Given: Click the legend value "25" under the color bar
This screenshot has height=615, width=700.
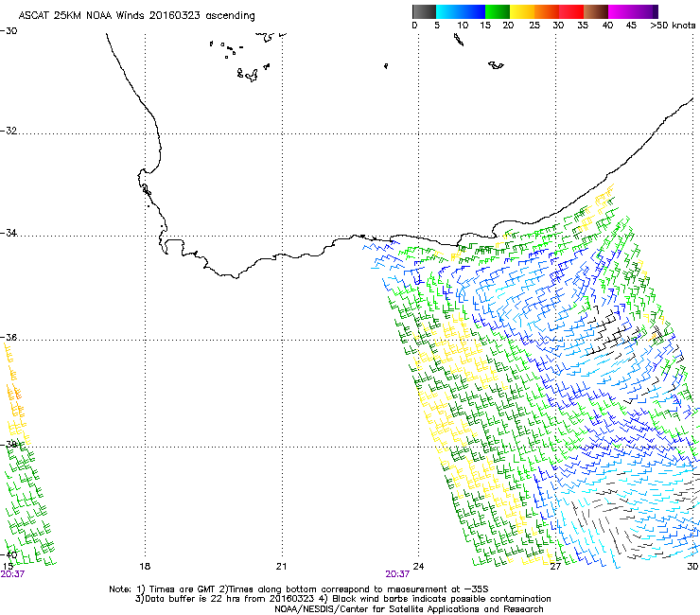Looking at the screenshot, I should (x=534, y=26).
